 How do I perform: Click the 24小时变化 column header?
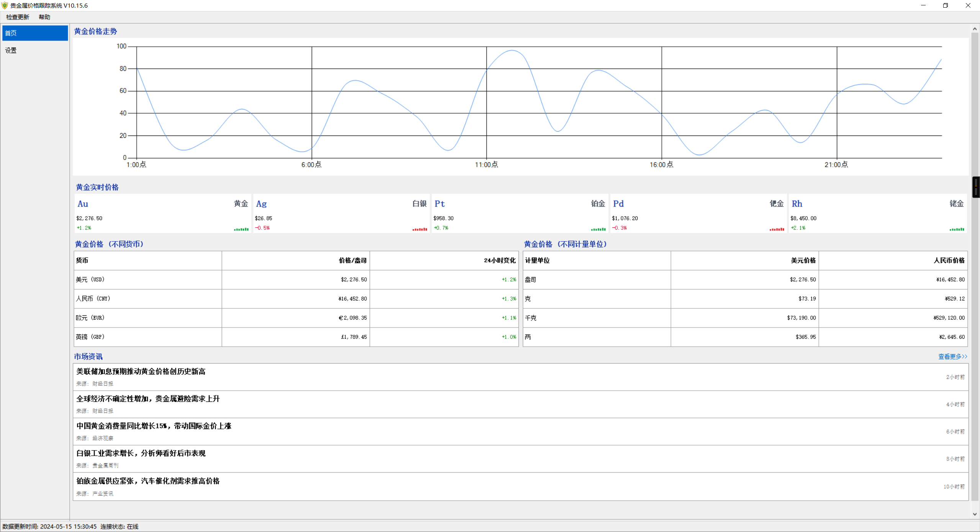coord(499,260)
